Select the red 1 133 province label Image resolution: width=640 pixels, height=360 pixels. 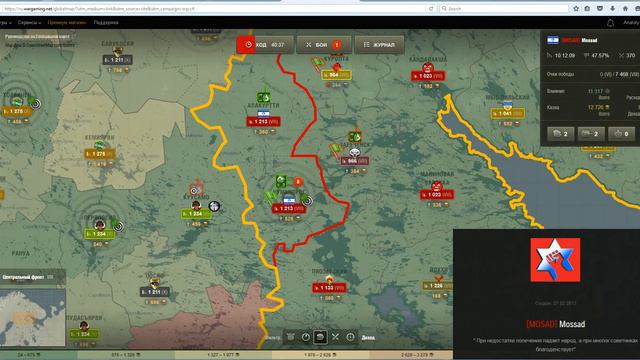click(329, 288)
